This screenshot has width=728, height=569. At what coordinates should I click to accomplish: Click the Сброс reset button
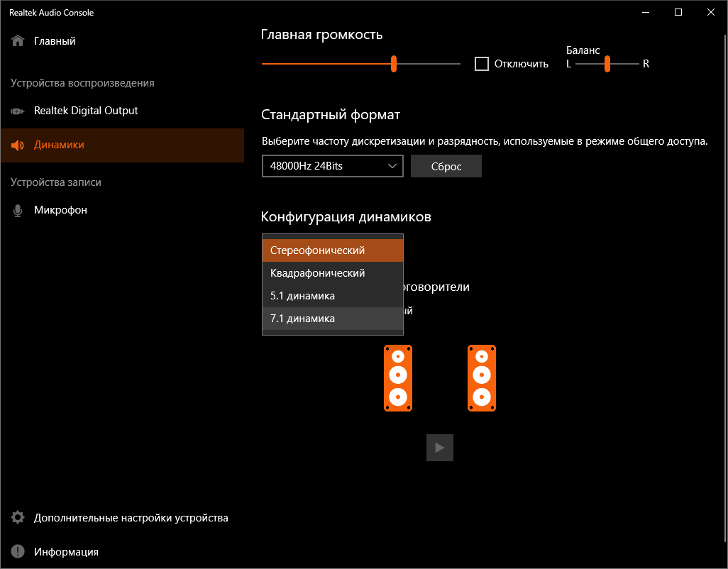(446, 166)
